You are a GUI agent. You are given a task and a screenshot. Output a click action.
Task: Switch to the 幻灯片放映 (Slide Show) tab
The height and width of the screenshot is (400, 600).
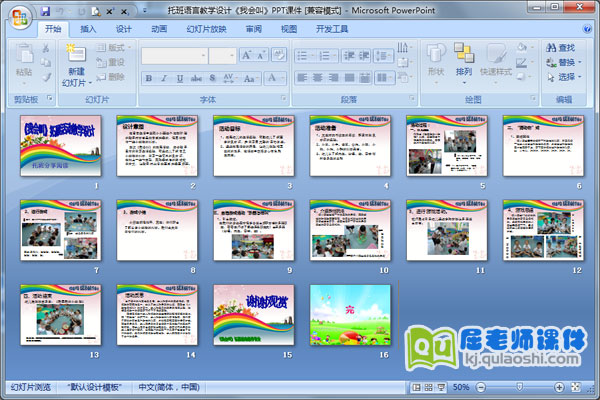tap(206, 30)
